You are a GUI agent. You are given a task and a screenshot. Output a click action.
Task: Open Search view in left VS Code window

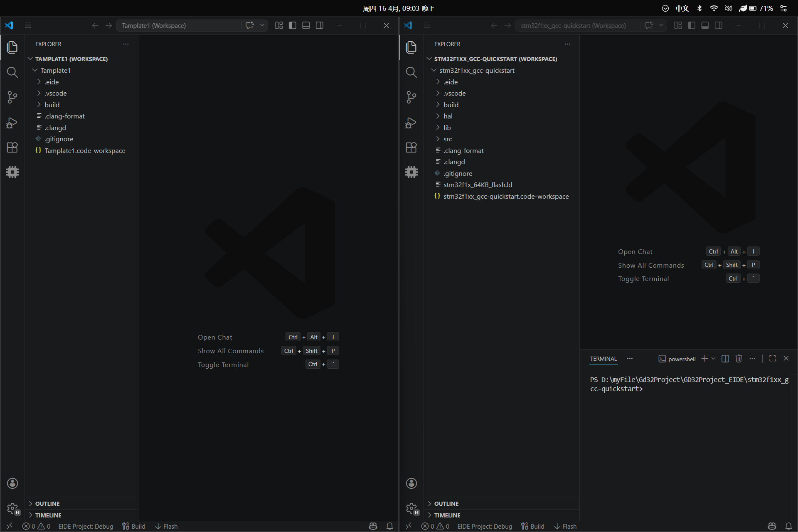[x=12, y=72]
